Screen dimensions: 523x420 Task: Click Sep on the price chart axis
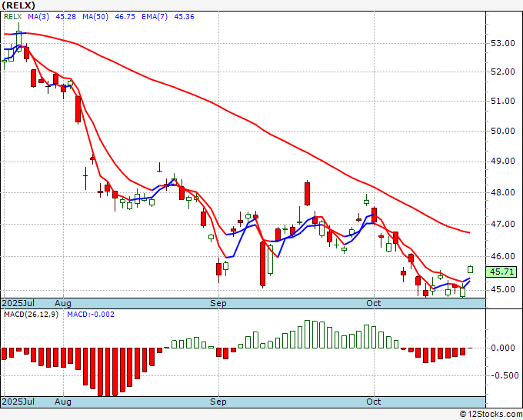click(218, 303)
